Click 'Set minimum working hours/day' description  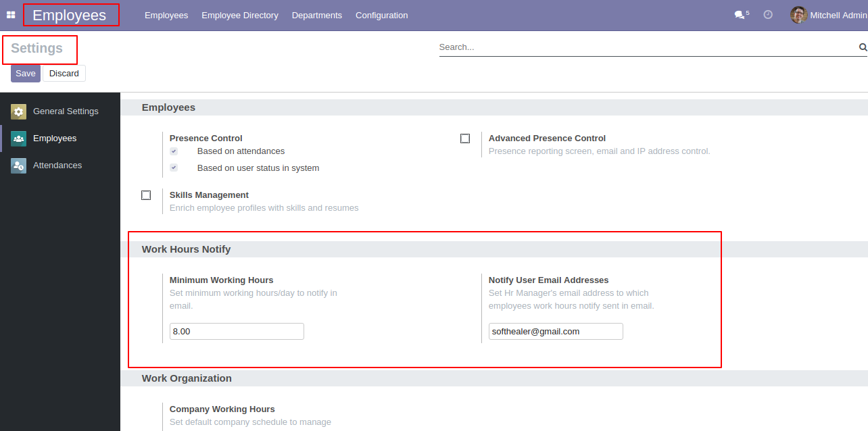pyautogui.click(x=254, y=299)
